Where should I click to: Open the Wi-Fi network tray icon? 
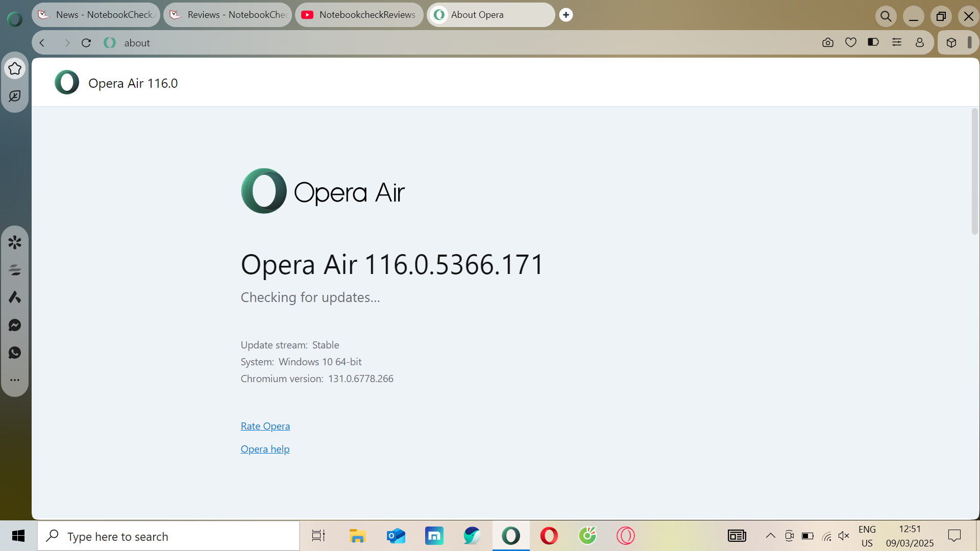click(x=827, y=536)
